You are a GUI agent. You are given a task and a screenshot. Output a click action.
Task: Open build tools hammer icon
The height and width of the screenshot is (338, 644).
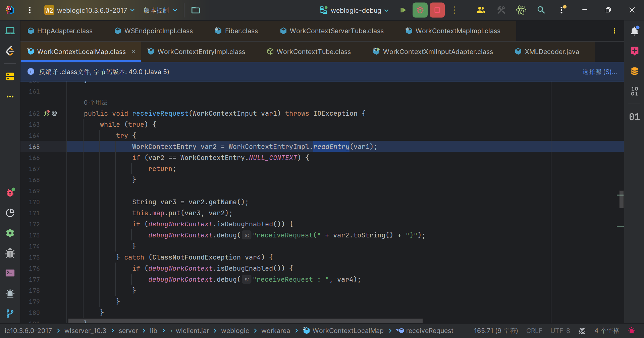[x=501, y=10]
